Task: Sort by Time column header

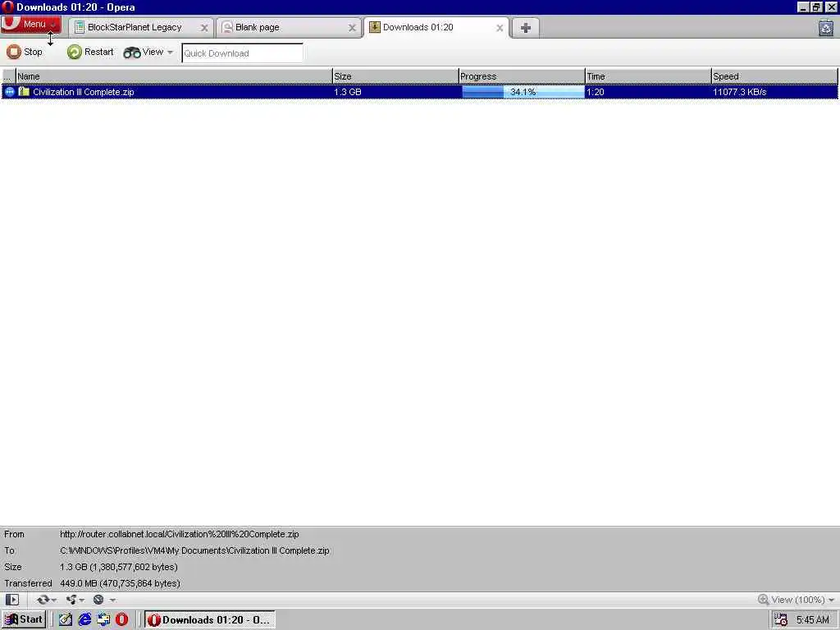Action: (648, 76)
